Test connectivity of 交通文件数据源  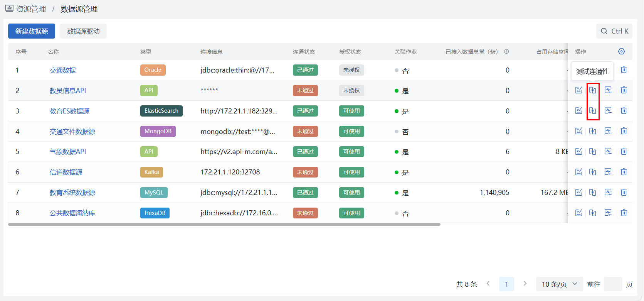coord(593,131)
